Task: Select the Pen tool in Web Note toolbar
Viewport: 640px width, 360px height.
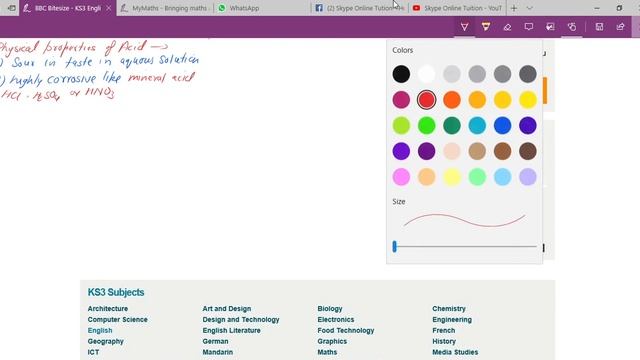Action: pos(464,27)
